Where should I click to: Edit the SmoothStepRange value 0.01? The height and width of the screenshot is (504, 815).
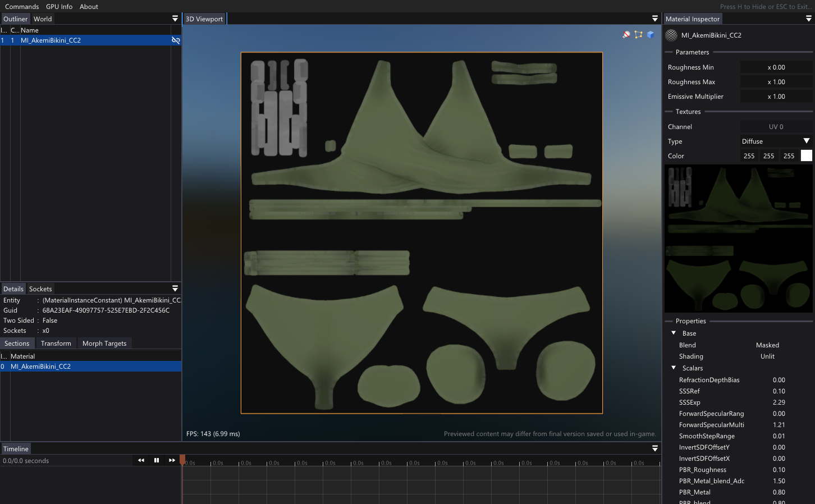(779, 436)
